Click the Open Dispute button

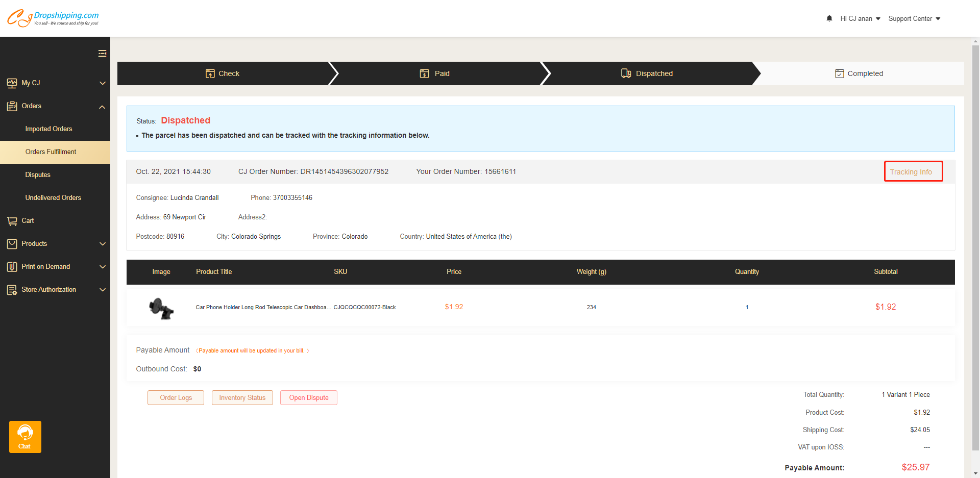coord(309,398)
